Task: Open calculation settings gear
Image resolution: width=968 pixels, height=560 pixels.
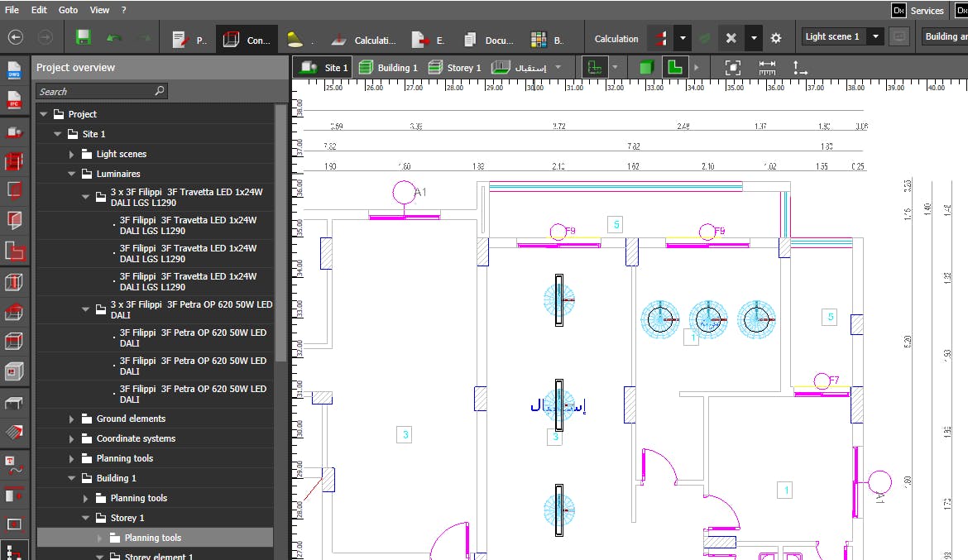Action: pyautogui.click(x=776, y=38)
